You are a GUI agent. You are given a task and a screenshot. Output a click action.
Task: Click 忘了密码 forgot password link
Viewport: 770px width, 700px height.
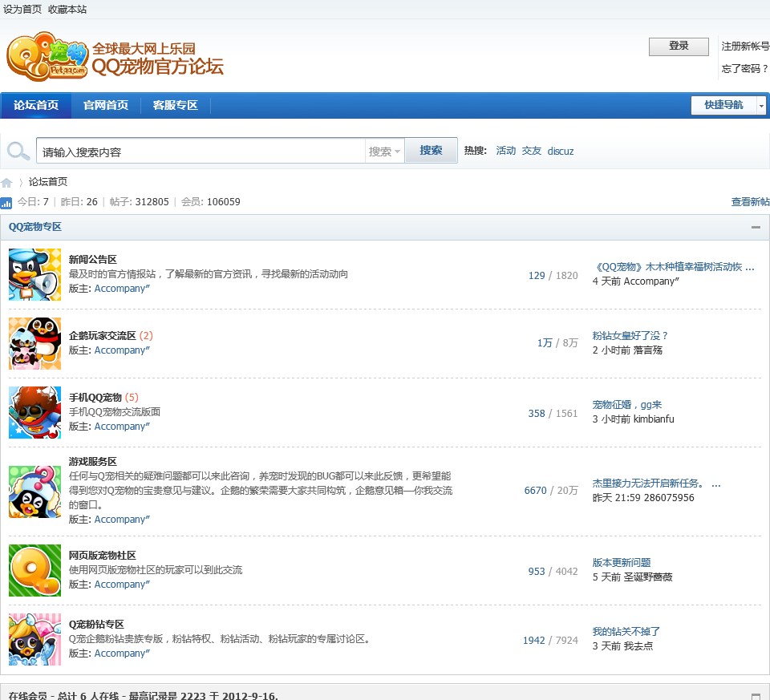point(744,69)
